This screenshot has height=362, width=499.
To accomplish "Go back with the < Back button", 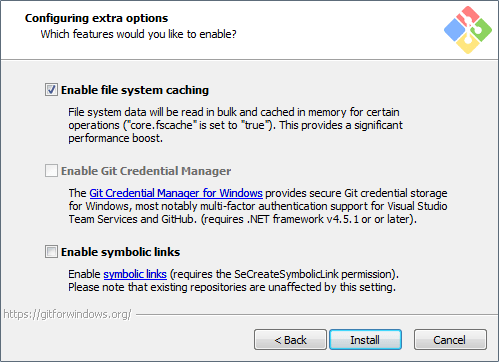I will (290, 340).
